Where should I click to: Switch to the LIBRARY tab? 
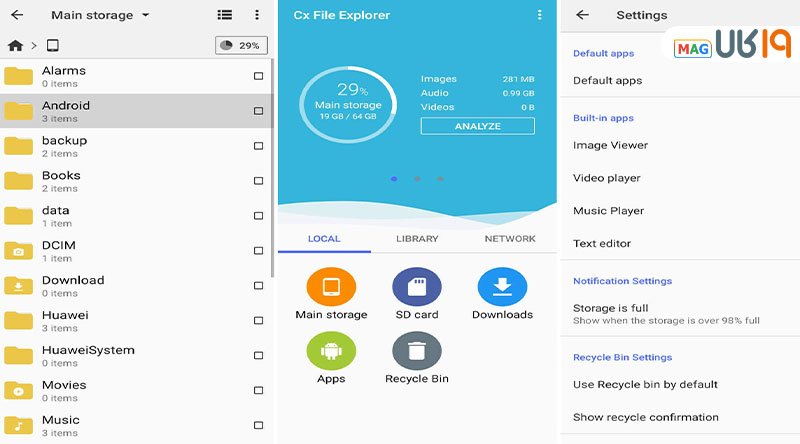coord(417,239)
